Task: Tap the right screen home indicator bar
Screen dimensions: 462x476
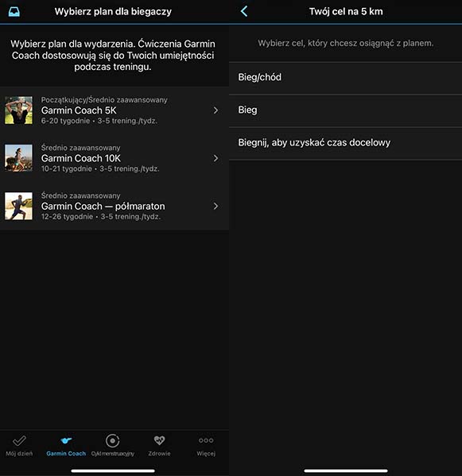Action: tap(346, 471)
